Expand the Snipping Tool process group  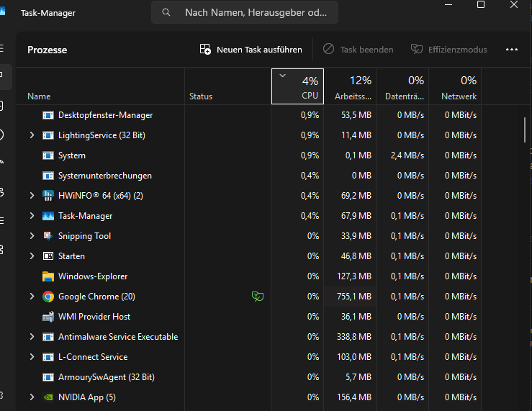[x=32, y=236]
